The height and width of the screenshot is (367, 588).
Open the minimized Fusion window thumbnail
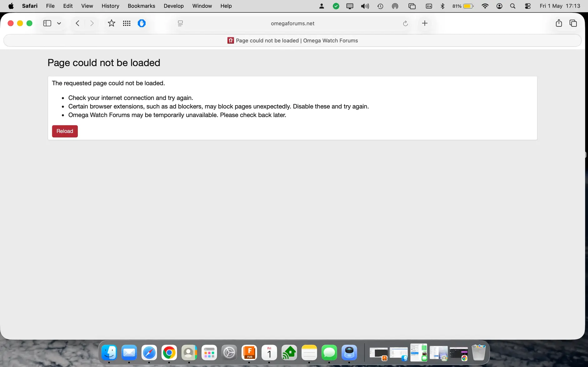point(379,354)
